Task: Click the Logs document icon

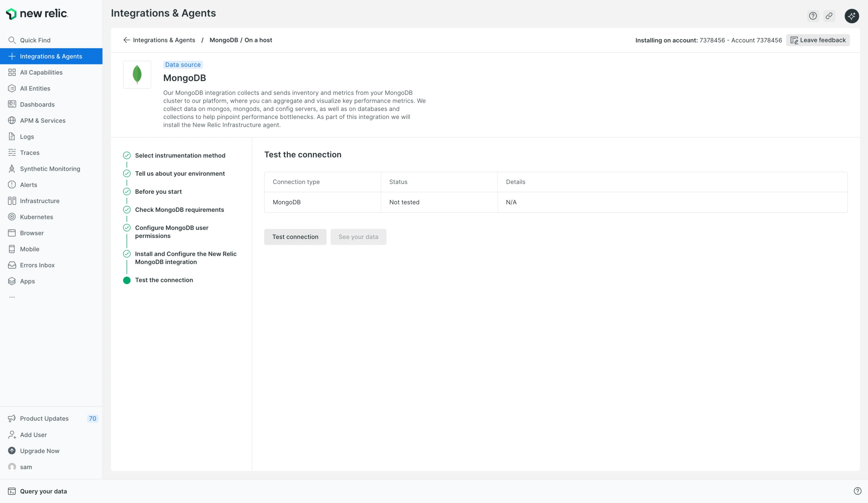Action: coord(12,137)
